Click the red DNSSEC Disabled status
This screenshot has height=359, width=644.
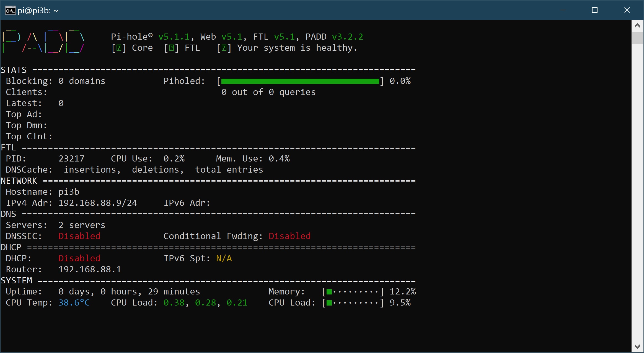coord(79,236)
